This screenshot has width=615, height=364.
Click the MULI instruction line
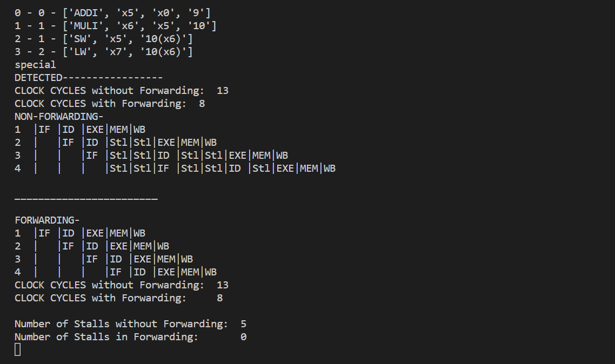tap(115, 26)
